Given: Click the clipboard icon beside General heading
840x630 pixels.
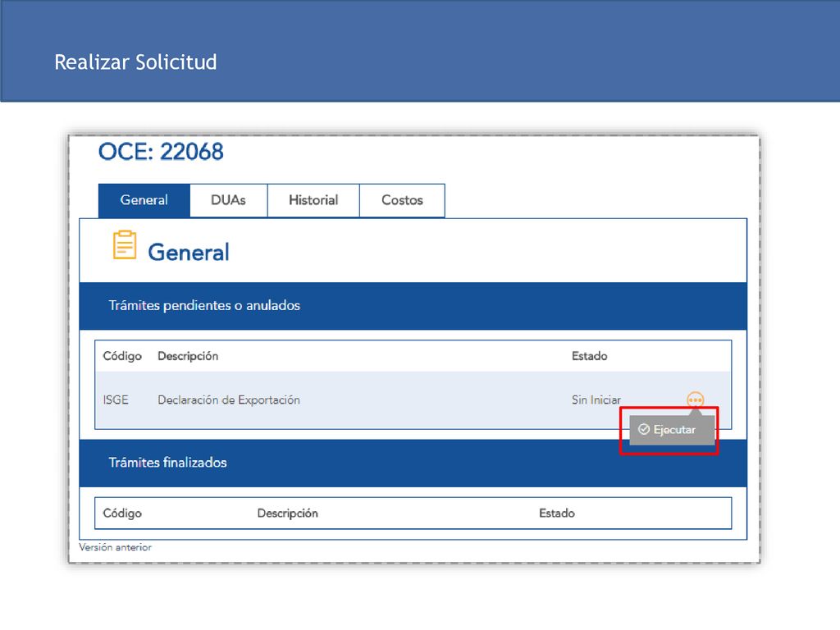Looking at the screenshot, I should [x=125, y=244].
